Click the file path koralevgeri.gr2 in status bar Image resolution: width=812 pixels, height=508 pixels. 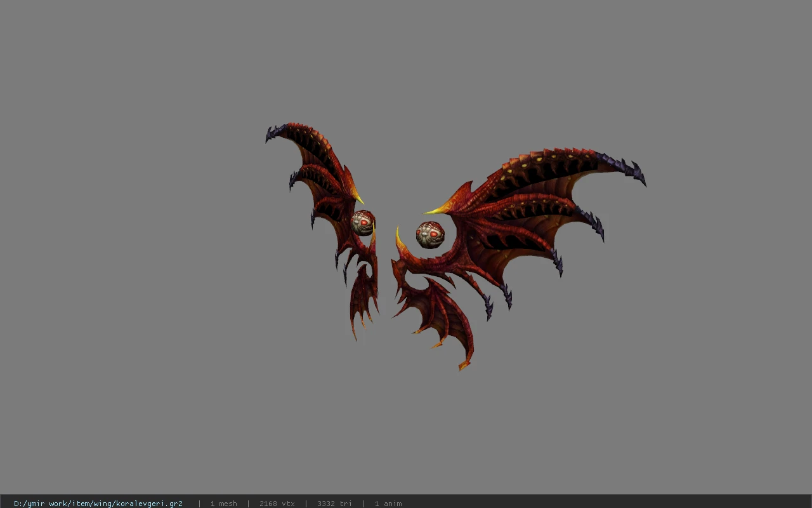(x=98, y=504)
